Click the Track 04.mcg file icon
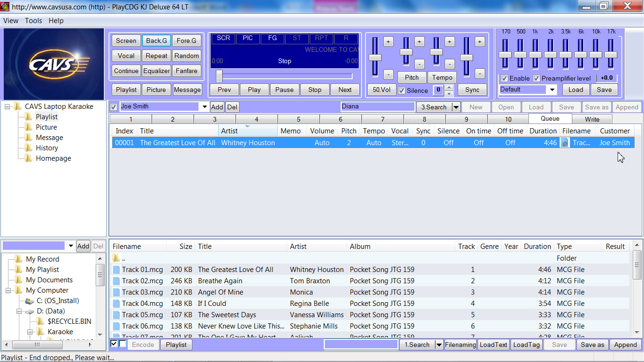644x362 pixels. point(116,304)
